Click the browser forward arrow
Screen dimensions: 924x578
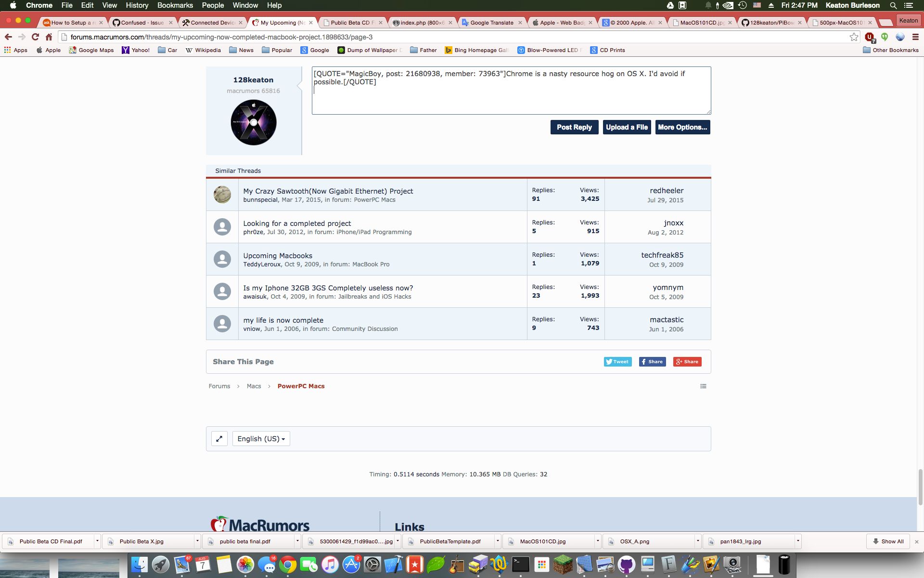click(22, 37)
